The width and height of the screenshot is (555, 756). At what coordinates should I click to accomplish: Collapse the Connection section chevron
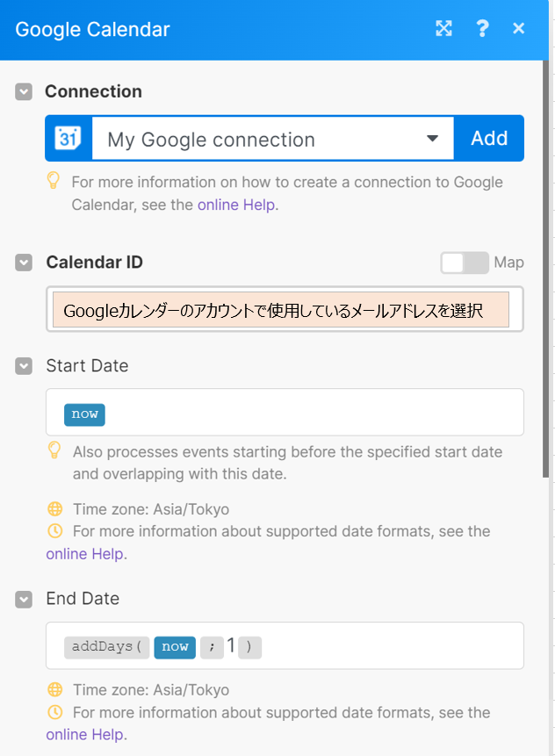click(24, 91)
